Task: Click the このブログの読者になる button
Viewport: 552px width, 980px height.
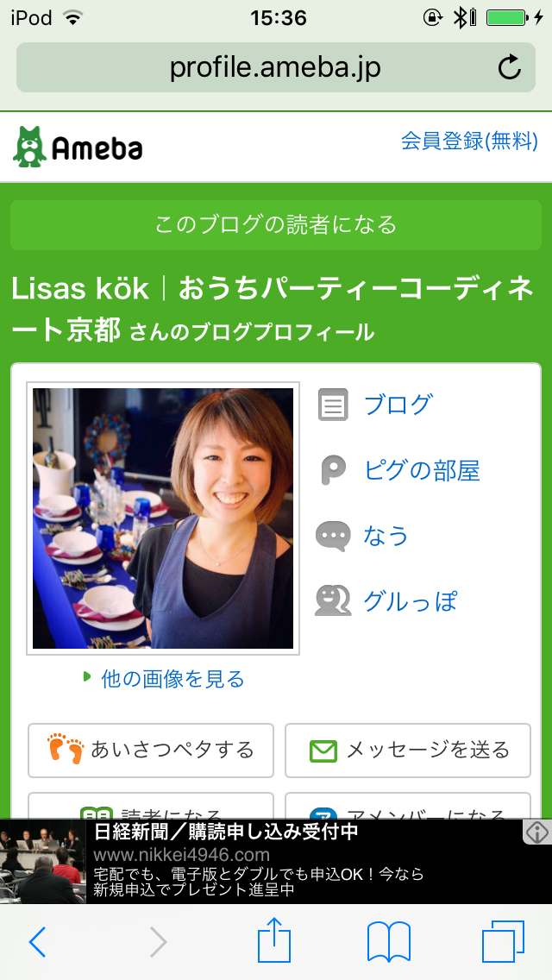Action: [276, 224]
